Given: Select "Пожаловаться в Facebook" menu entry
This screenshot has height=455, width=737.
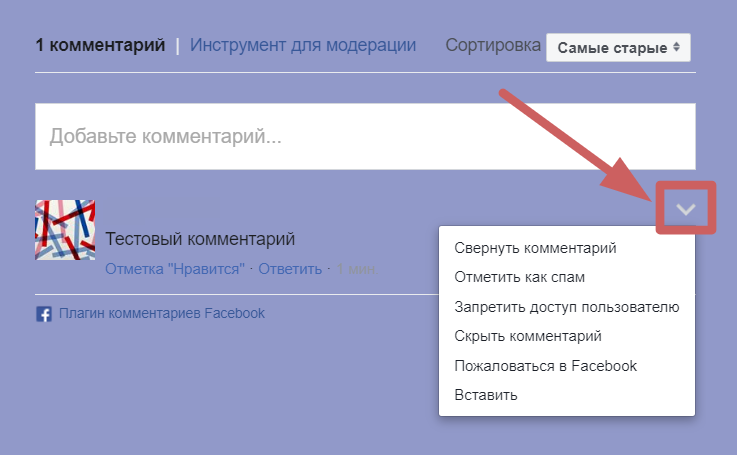Looking at the screenshot, I should [x=545, y=366].
